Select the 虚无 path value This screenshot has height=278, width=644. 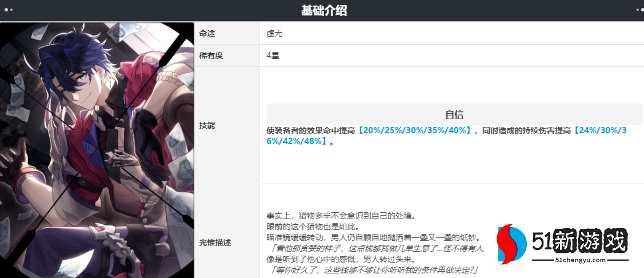pyautogui.click(x=274, y=34)
